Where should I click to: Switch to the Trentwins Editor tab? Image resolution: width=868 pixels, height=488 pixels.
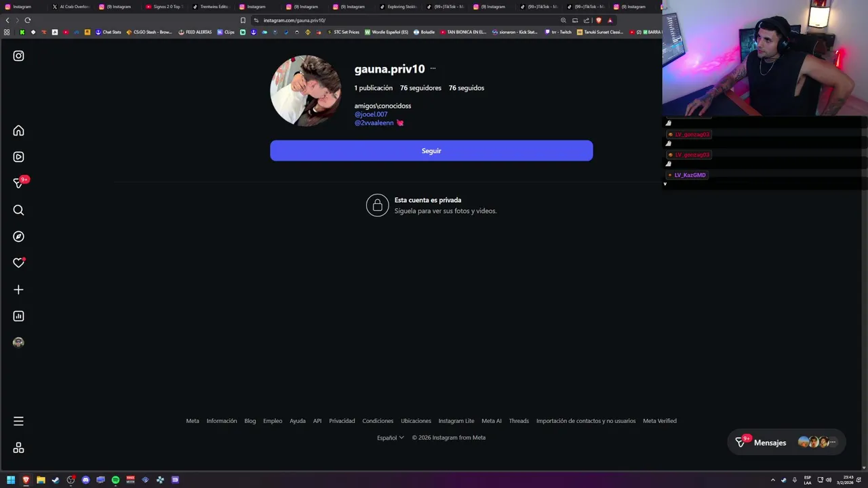[211, 7]
